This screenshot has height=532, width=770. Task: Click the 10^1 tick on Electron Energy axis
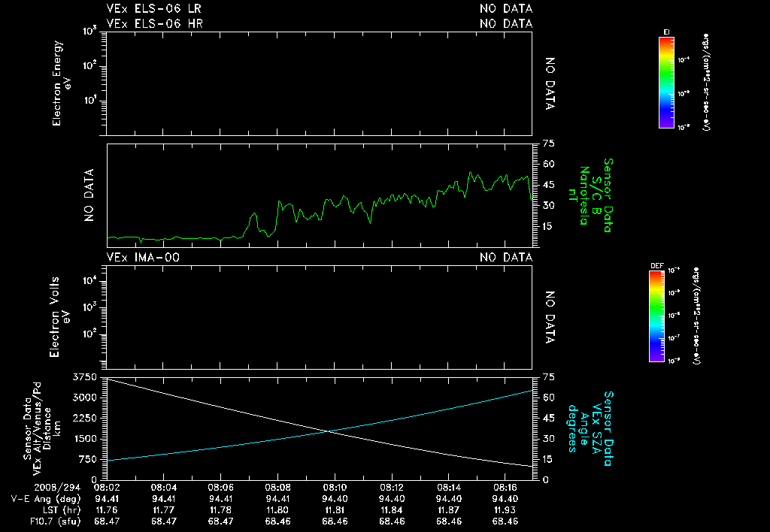point(90,101)
